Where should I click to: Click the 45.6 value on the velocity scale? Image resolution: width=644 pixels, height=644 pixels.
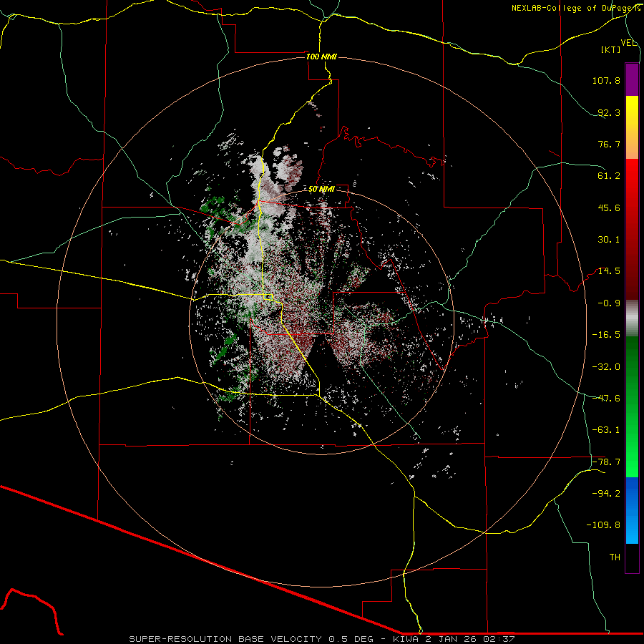609,208
